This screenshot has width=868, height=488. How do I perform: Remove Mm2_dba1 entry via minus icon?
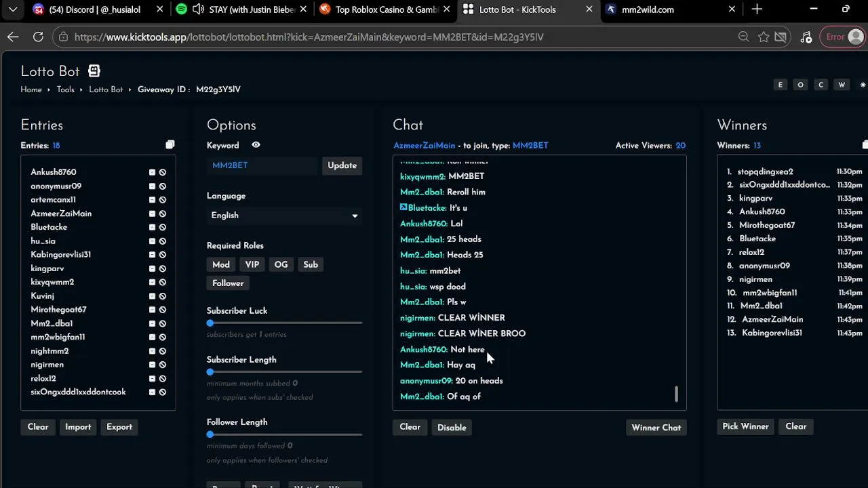pyautogui.click(x=152, y=323)
